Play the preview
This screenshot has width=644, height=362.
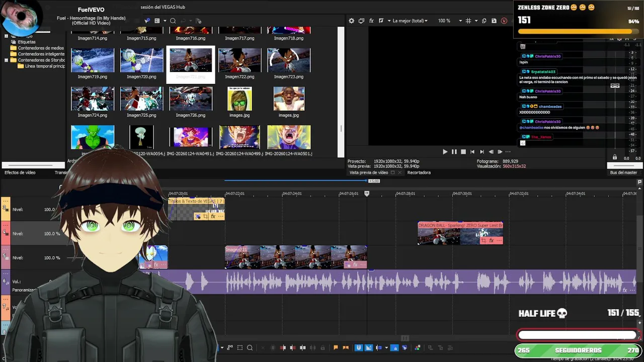point(445,151)
